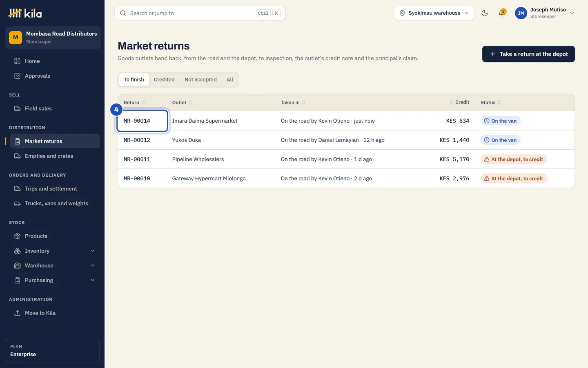Open return MR-00011
This screenshot has height=368, width=588.
[137, 159]
